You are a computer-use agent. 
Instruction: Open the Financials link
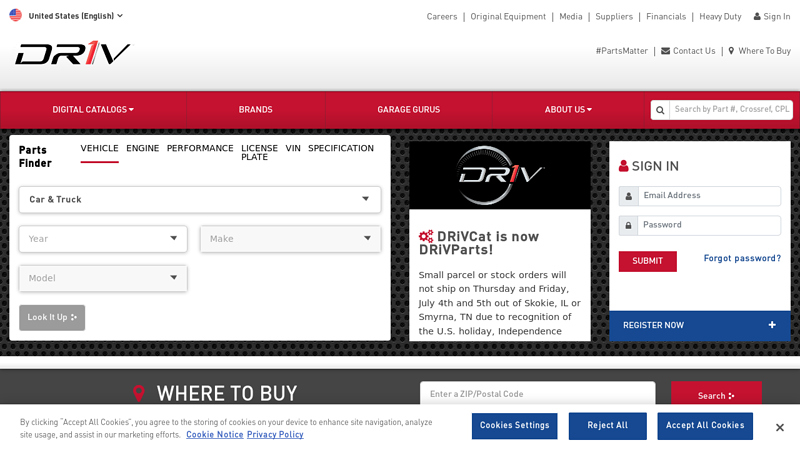666,16
